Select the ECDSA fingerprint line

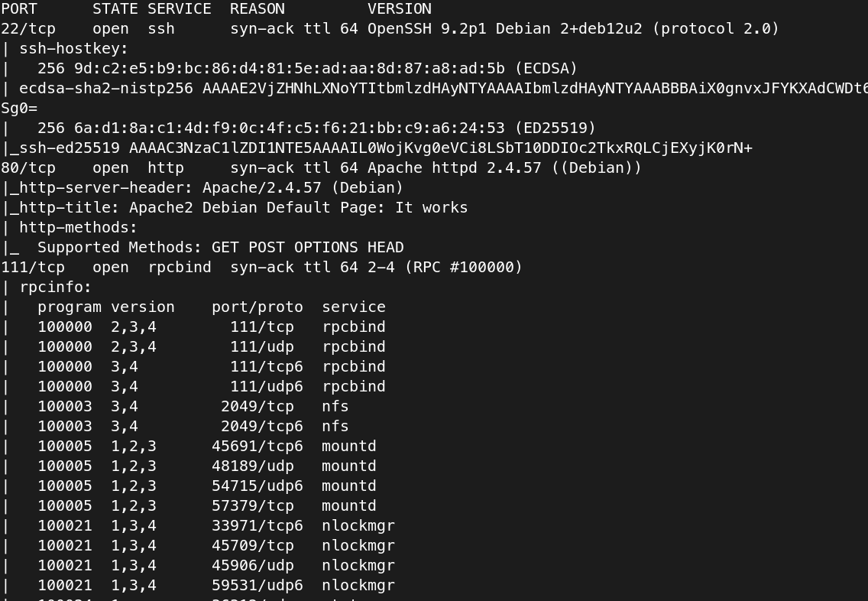307,69
